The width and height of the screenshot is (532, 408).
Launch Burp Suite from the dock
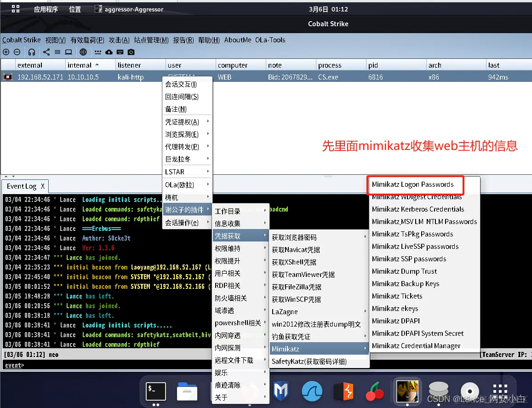[343, 391]
